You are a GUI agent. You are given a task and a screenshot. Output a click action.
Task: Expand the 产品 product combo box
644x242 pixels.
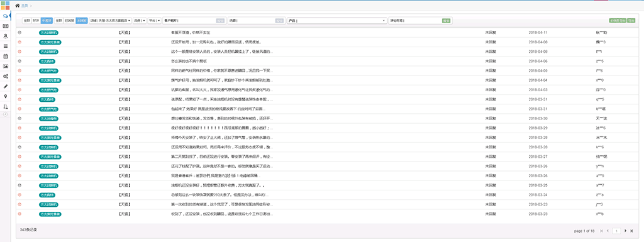pos(337,21)
